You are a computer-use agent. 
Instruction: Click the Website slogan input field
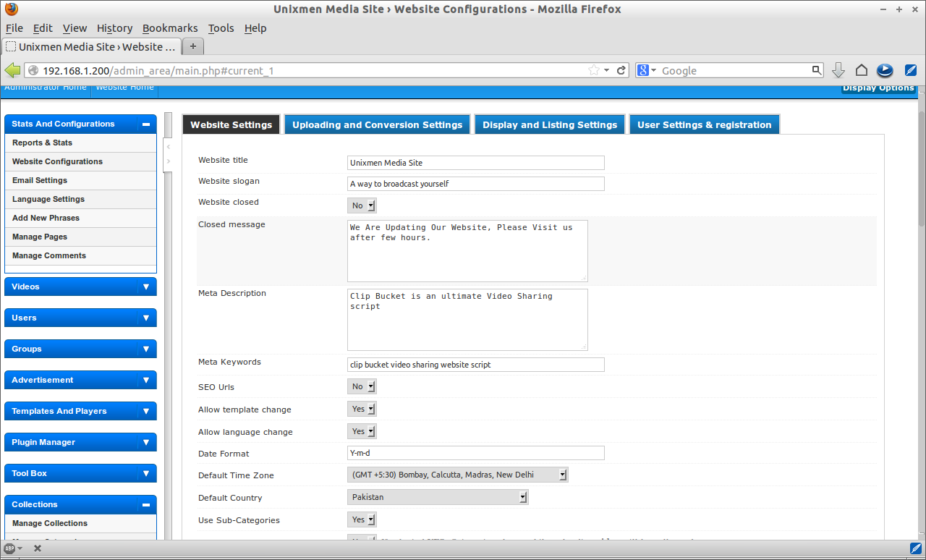(x=476, y=184)
